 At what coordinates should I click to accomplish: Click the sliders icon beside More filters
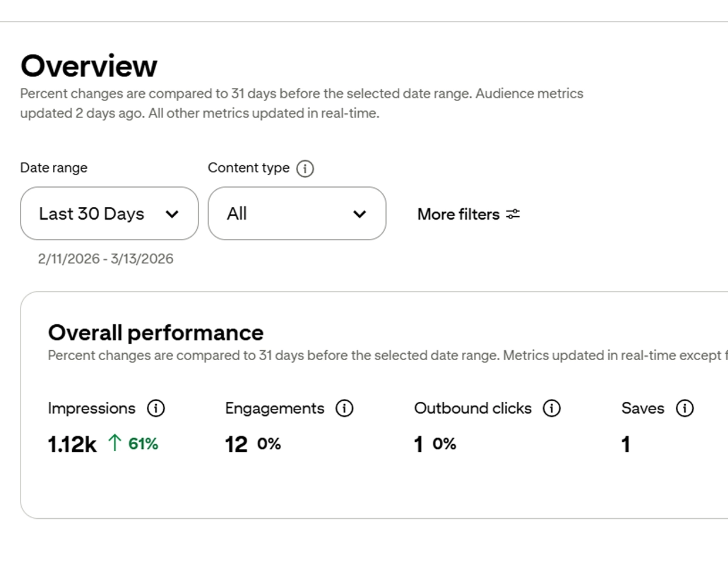click(x=513, y=214)
